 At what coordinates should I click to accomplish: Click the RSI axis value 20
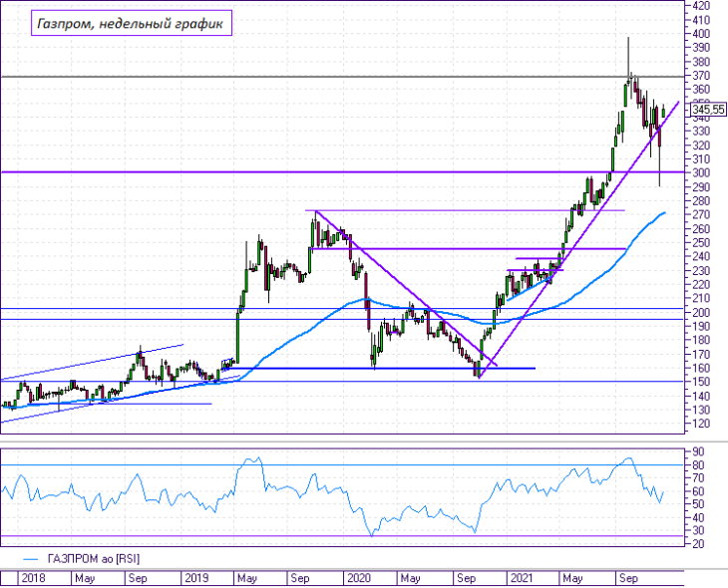698,544
